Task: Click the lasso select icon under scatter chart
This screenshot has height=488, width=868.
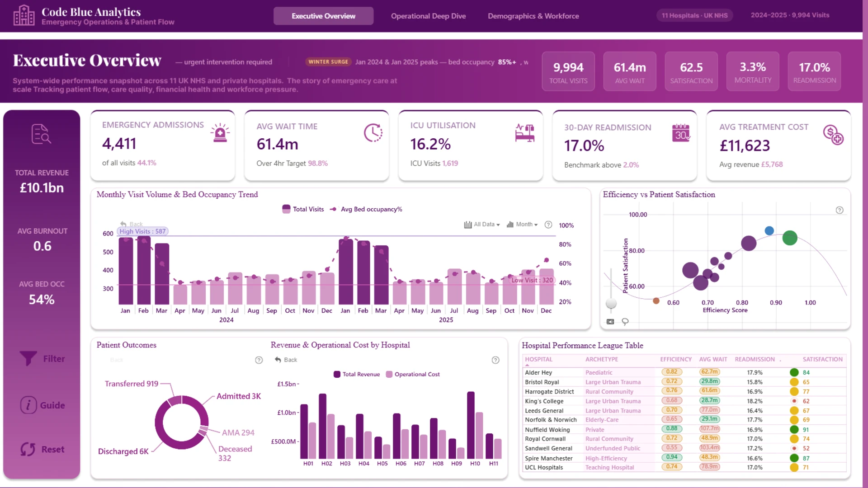Action: [625, 322]
